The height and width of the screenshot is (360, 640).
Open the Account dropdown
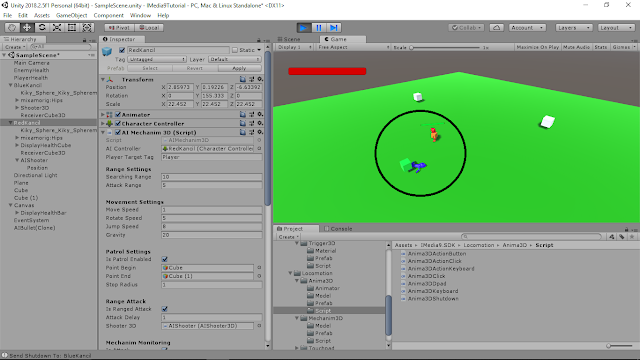click(x=527, y=27)
